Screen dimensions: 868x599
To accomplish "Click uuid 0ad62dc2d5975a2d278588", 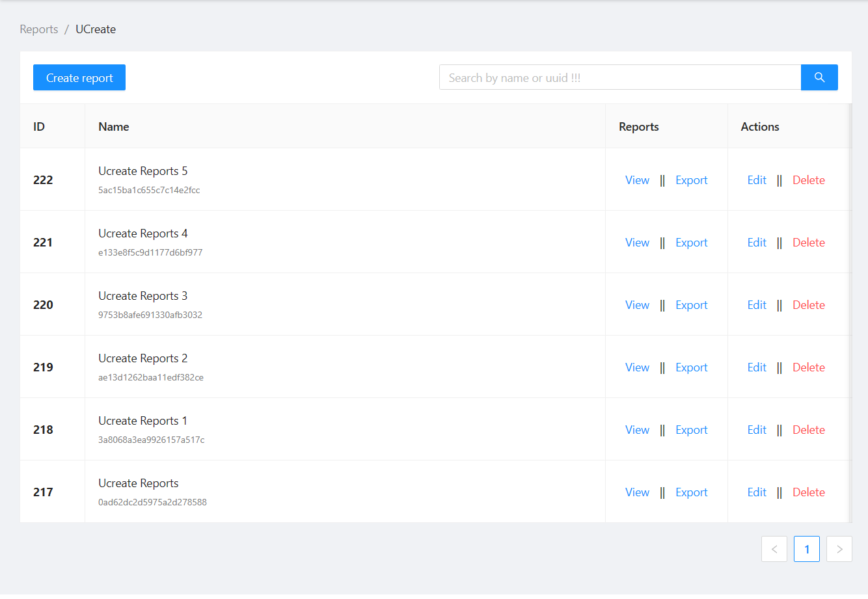I will pos(152,502).
